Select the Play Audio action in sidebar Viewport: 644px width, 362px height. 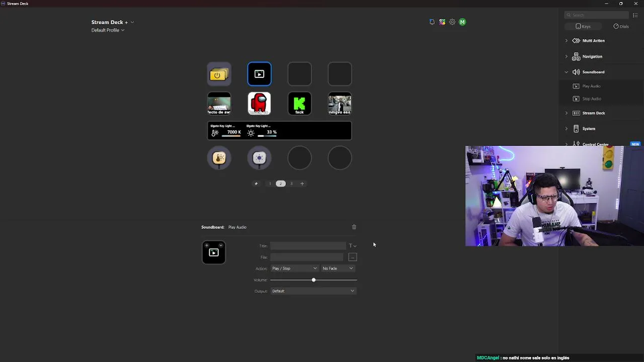click(x=591, y=86)
